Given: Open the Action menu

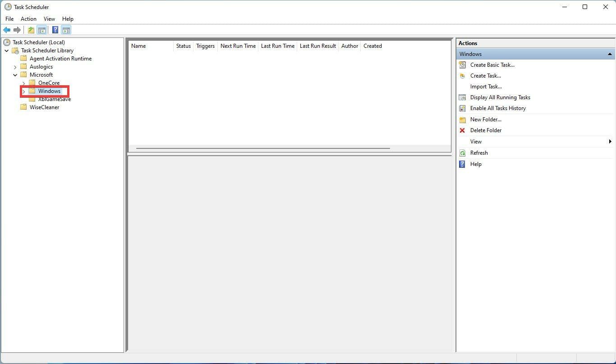Looking at the screenshot, I should [28, 19].
